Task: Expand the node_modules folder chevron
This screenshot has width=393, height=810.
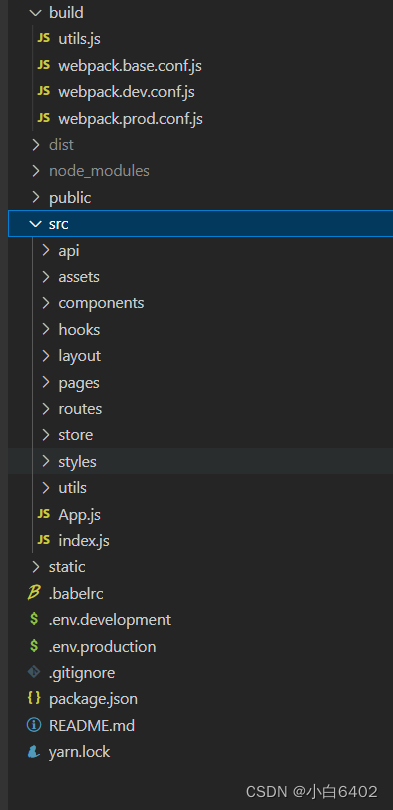Action: click(35, 171)
